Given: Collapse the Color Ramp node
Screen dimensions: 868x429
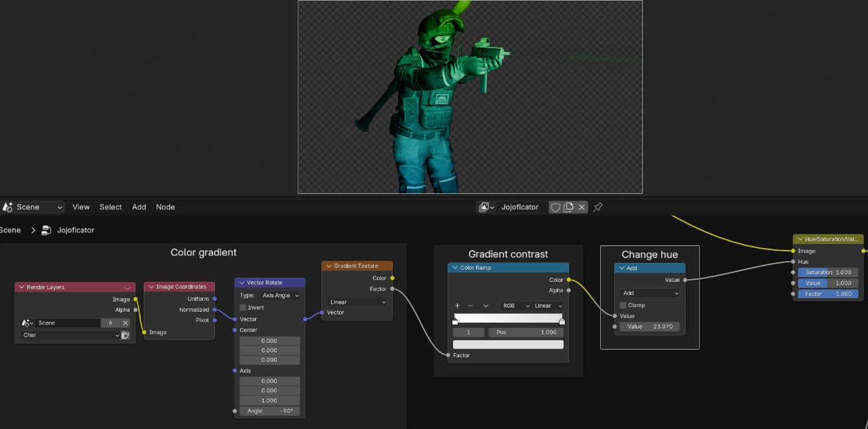Looking at the screenshot, I should tap(454, 268).
